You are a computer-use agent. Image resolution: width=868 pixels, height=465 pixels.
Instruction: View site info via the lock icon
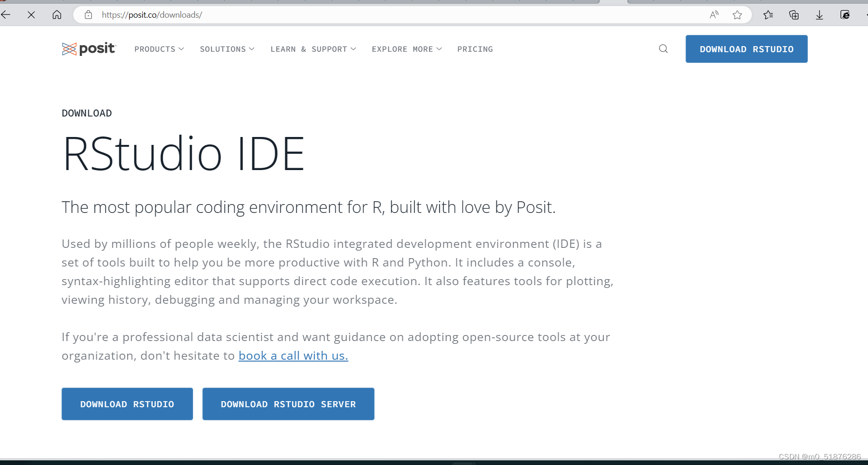(88, 15)
